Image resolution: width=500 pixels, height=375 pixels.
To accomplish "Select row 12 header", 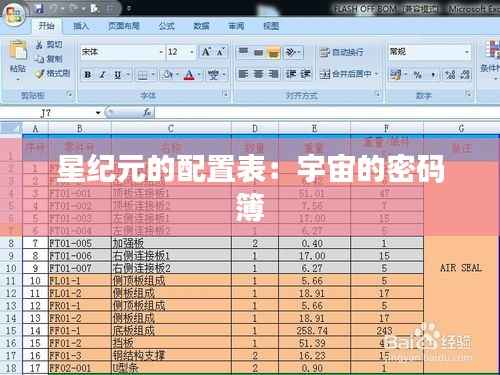I will tap(11, 293).
